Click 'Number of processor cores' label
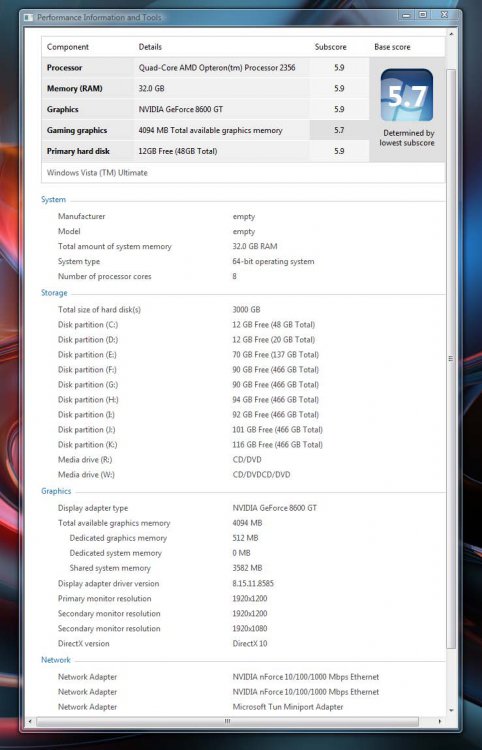Image resolution: width=482 pixels, height=750 pixels. pos(105,276)
